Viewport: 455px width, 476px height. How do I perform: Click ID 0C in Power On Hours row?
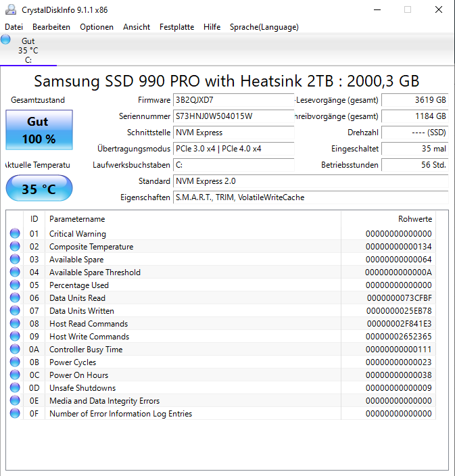(x=34, y=375)
